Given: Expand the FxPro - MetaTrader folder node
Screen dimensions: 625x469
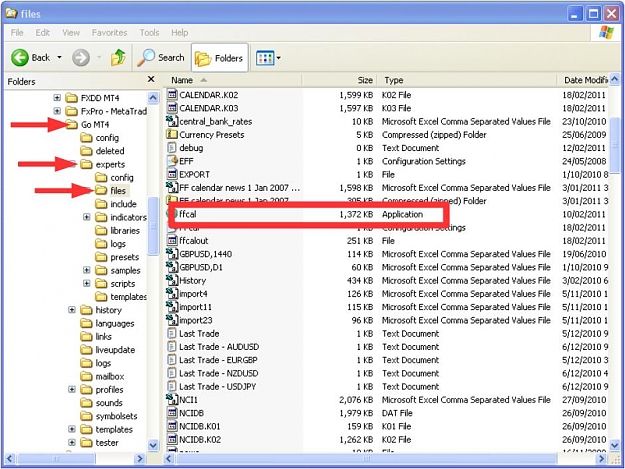Looking at the screenshot, I should coord(57,111).
